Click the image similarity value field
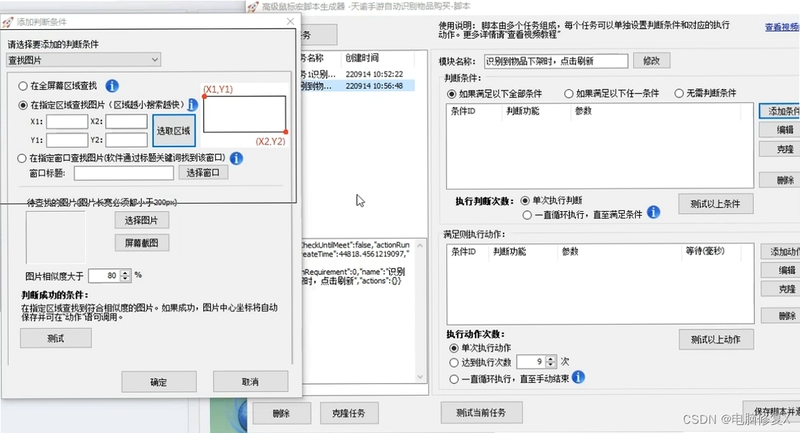The image size is (800, 433). click(x=105, y=276)
